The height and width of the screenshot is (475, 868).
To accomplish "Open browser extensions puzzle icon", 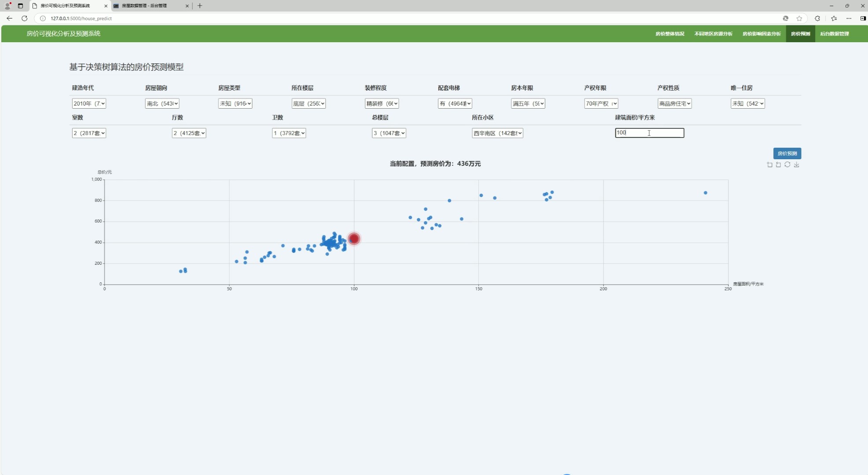I will coord(817,18).
